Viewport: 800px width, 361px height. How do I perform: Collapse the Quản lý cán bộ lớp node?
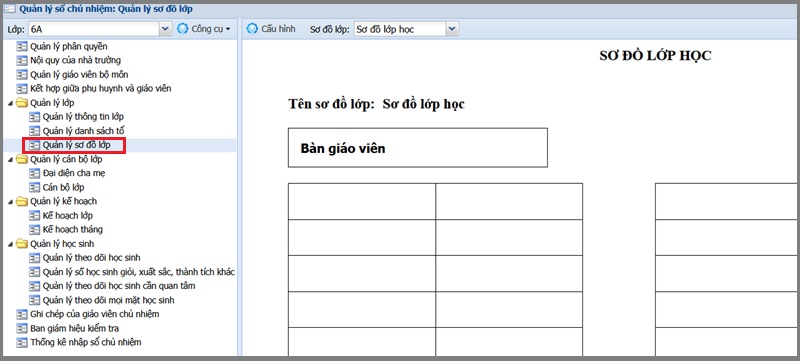click(11, 160)
